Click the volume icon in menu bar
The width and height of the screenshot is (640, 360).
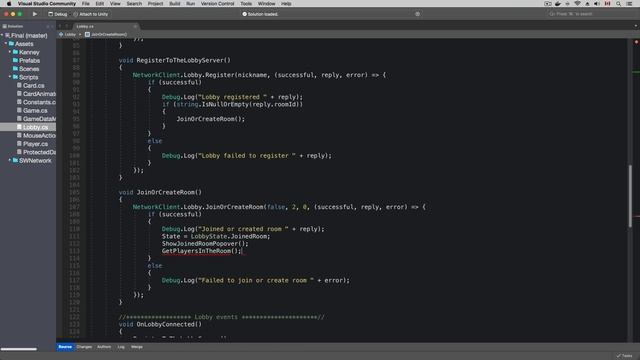(597, 4)
